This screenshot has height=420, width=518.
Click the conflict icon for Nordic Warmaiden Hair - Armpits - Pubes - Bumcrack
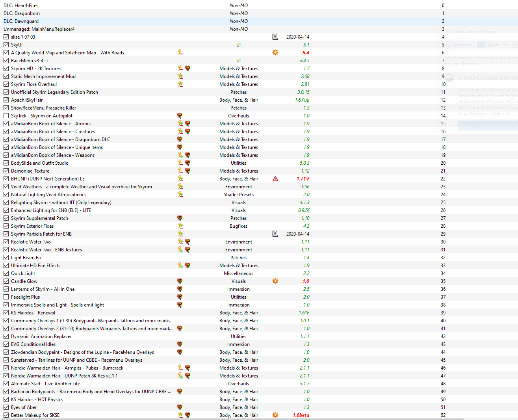coord(180,368)
